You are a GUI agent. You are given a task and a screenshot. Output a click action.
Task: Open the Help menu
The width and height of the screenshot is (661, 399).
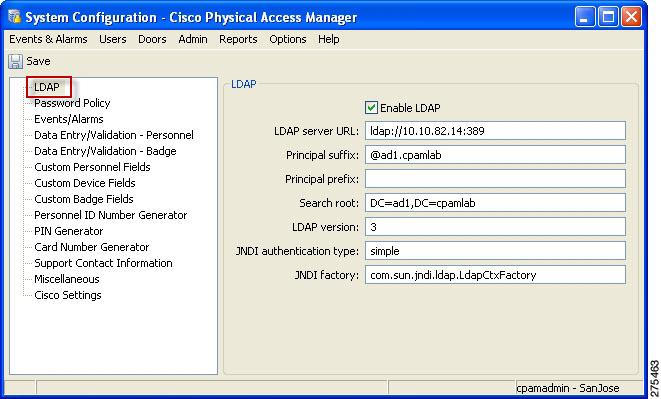point(328,39)
